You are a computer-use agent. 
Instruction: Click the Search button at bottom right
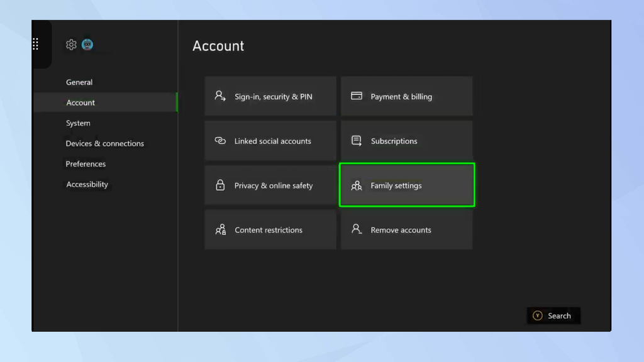553,315
